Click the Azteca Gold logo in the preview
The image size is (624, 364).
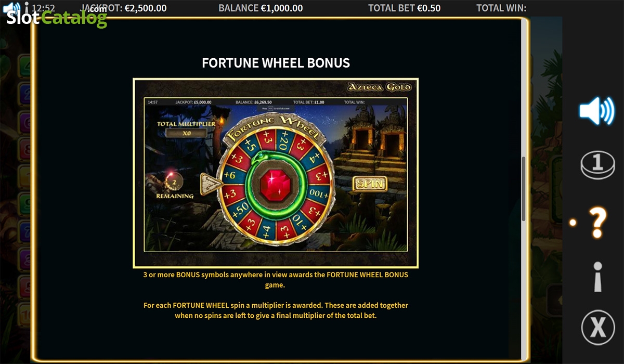pos(380,87)
